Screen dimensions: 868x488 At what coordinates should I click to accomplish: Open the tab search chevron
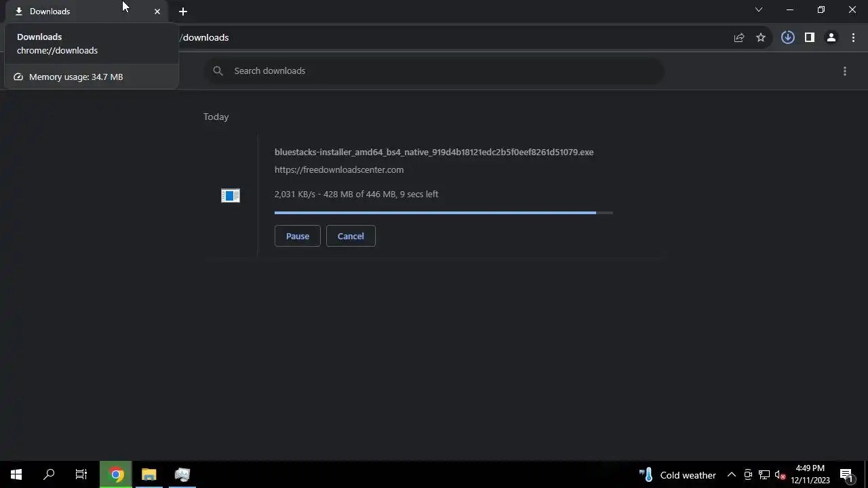point(759,10)
